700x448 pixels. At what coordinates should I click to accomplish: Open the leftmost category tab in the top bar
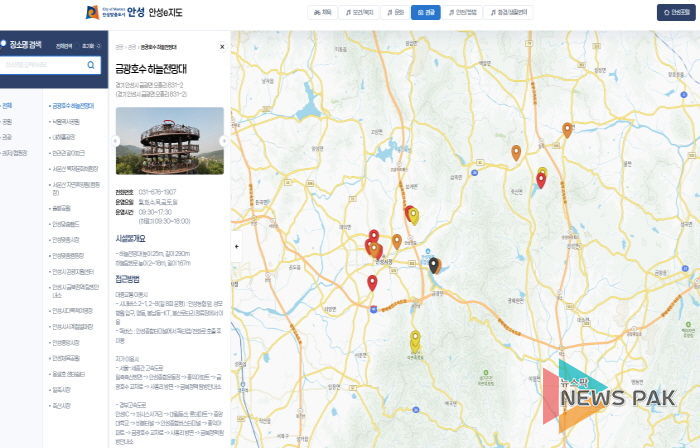(x=323, y=13)
